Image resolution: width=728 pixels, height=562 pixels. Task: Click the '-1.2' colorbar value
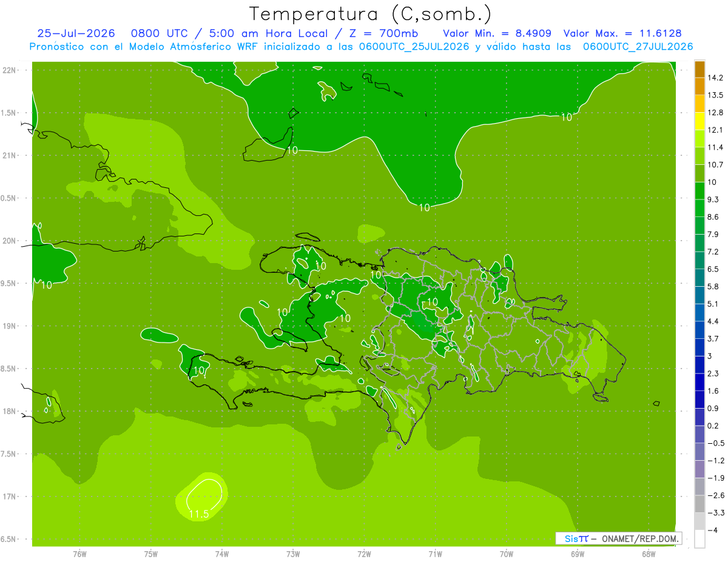[x=716, y=461]
